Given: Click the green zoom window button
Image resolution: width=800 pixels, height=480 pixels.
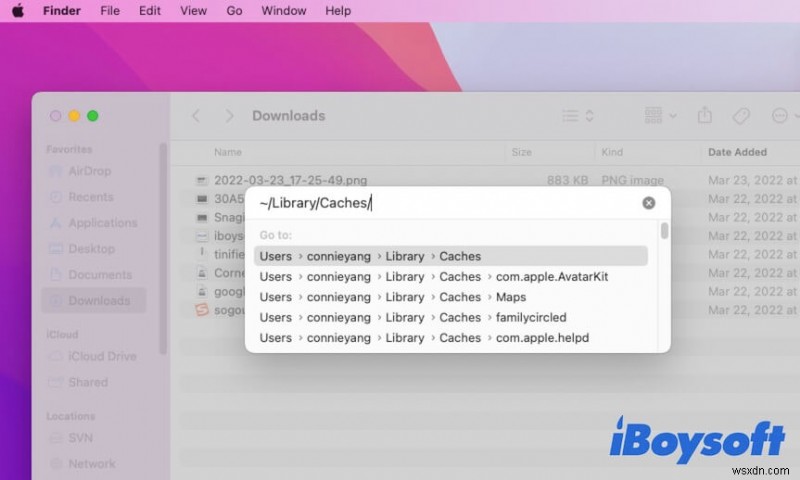Looking at the screenshot, I should click(93, 116).
